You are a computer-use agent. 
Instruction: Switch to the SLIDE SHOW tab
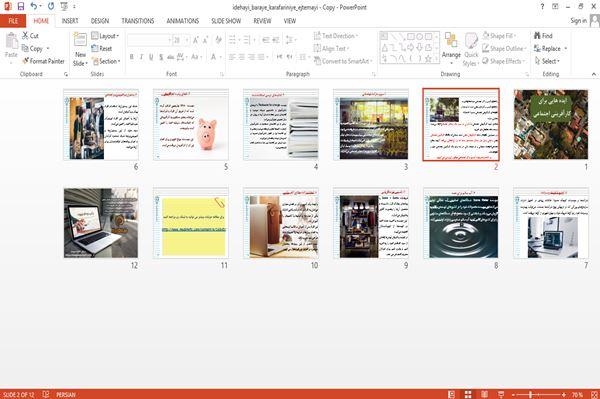click(x=226, y=21)
